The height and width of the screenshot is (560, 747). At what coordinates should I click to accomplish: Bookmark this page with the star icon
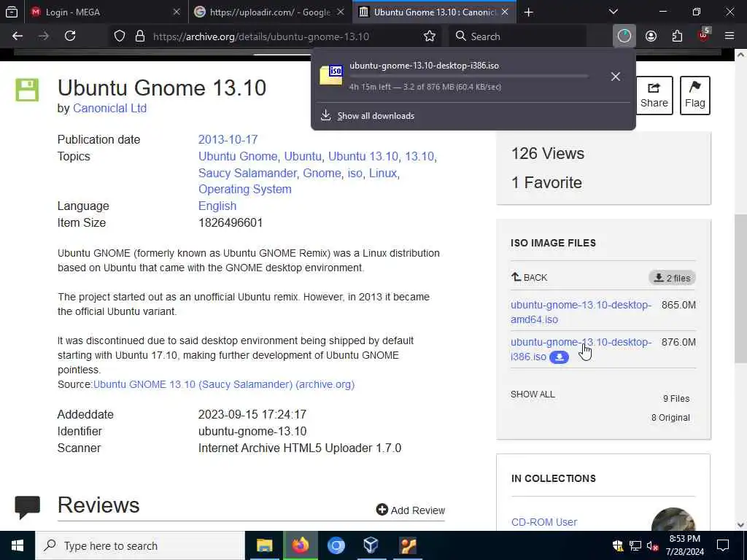click(429, 36)
